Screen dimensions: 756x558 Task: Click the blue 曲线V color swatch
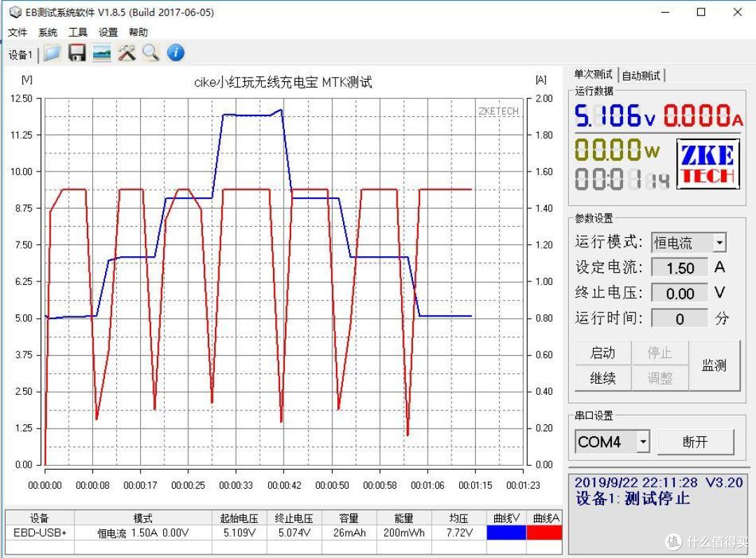click(x=506, y=532)
